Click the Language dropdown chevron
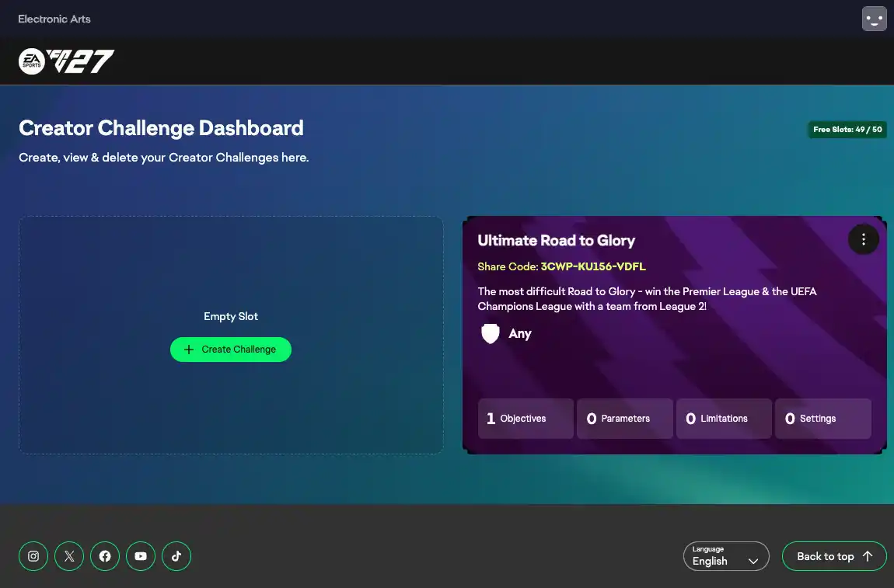The height and width of the screenshot is (588, 894). point(753,562)
